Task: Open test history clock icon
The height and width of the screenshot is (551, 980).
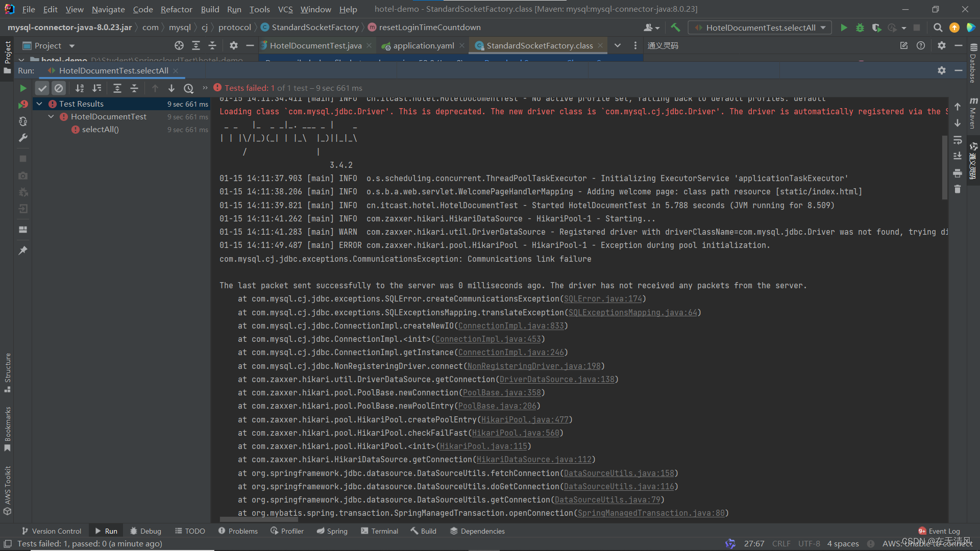Action: pos(189,88)
